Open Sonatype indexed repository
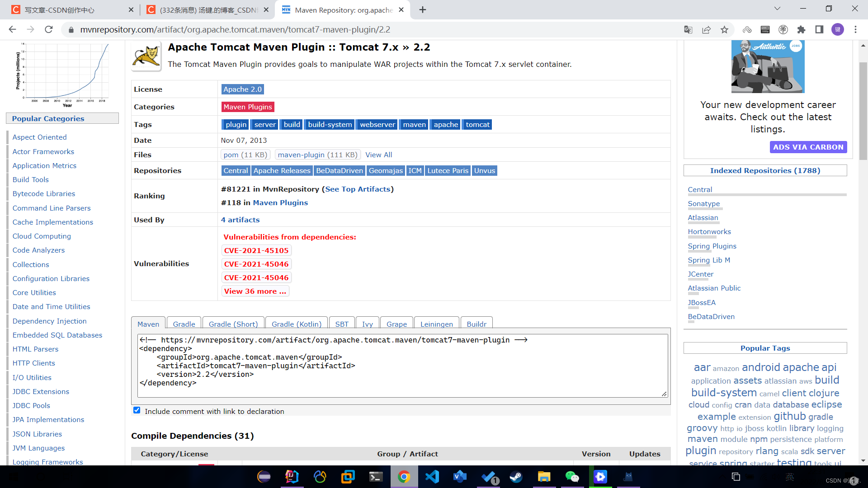This screenshot has height=488, width=868. (x=703, y=204)
